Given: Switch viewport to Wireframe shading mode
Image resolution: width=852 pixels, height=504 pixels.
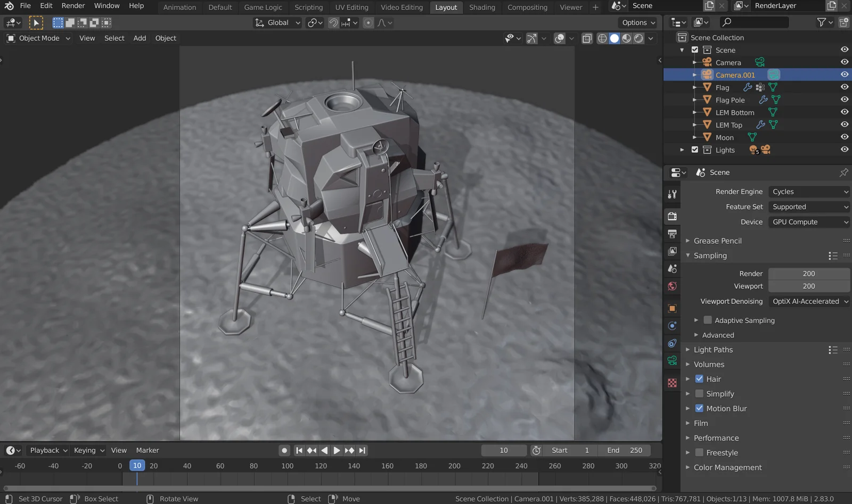Looking at the screenshot, I should click(602, 38).
